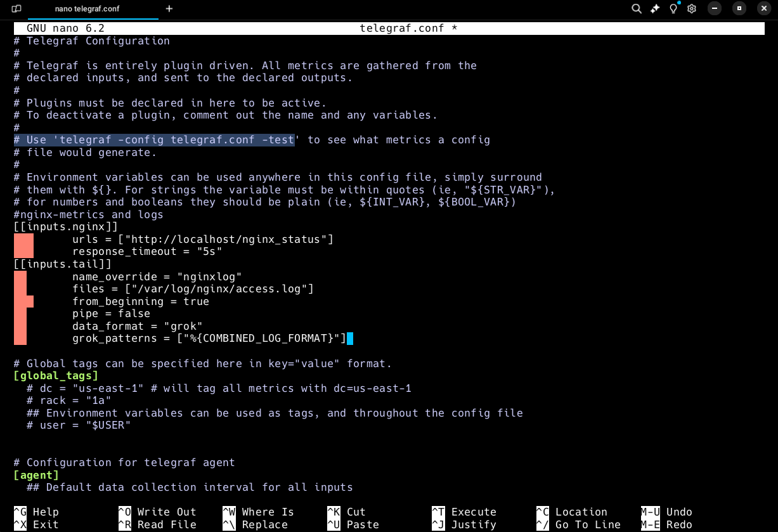The width and height of the screenshot is (778, 532).
Task: Place cursor on [global_tags] section header
Action: click(56, 376)
